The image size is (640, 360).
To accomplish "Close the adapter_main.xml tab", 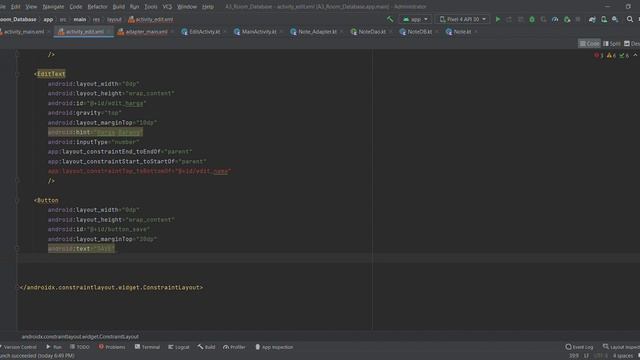I will pos(172,32).
